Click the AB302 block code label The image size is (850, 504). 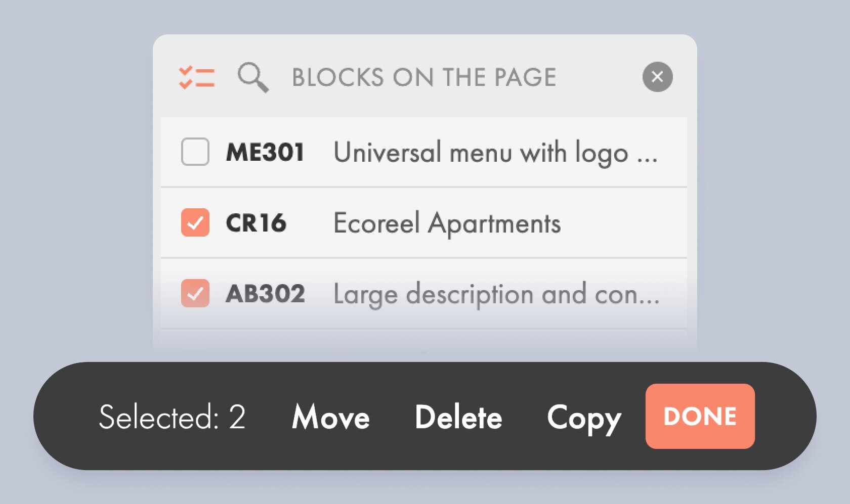pyautogui.click(x=265, y=294)
